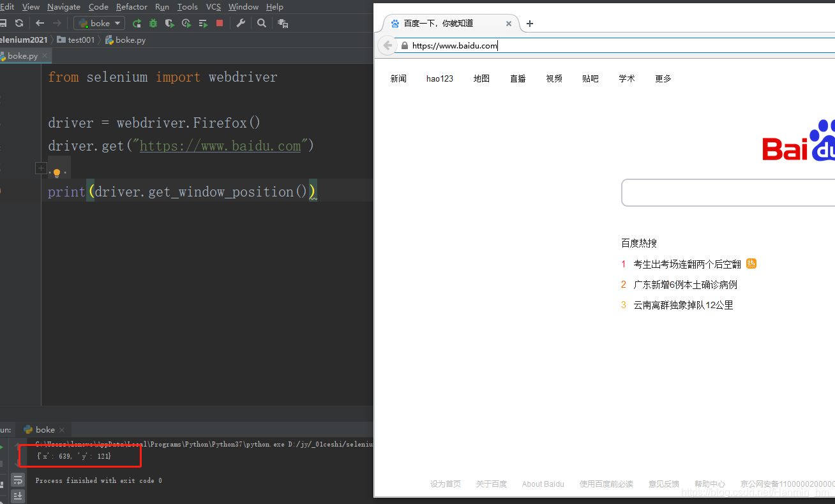Click 'Process finished with exit code 0' text

point(99,480)
